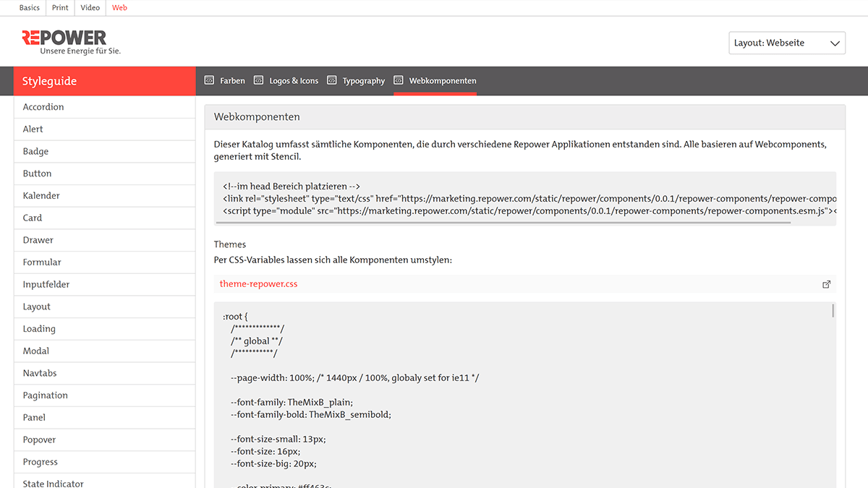Open Typography via its code icon

tap(332, 80)
